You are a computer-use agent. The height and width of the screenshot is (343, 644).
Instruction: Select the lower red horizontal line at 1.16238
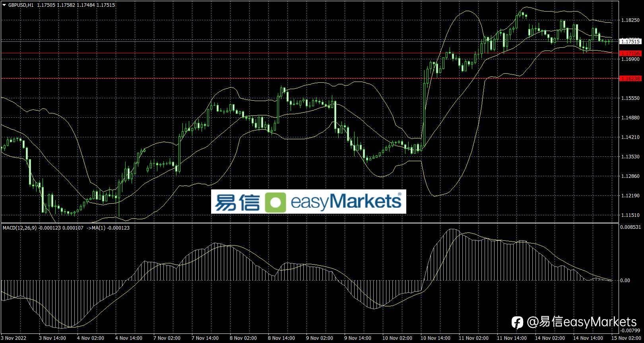309,78
